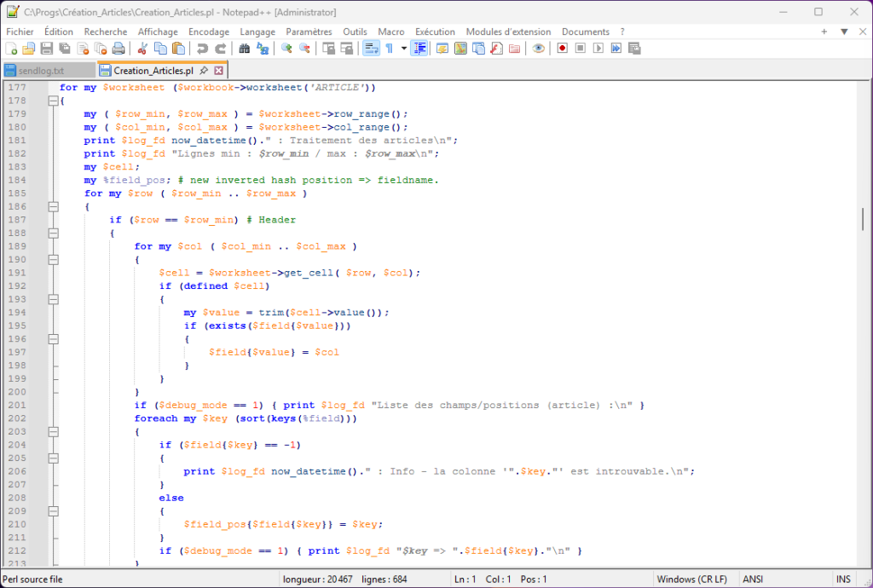Open the Modules d'extension menu

pyautogui.click(x=508, y=32)
